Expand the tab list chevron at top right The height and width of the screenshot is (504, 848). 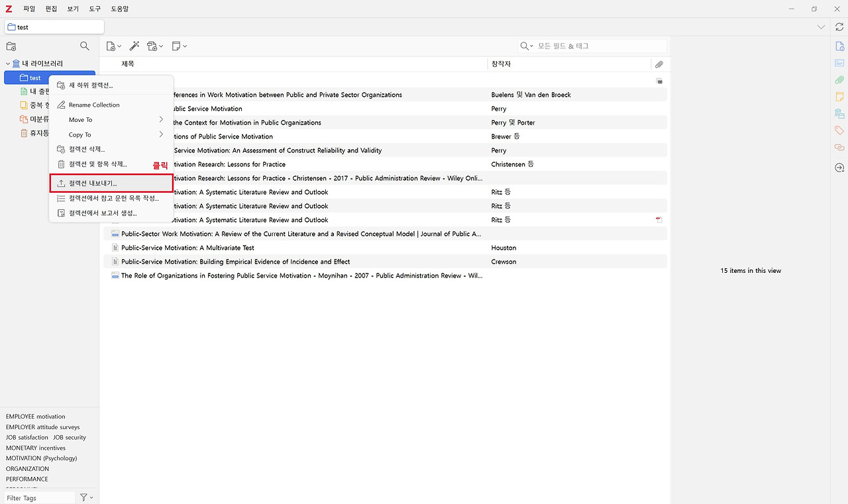coord(821,27)
